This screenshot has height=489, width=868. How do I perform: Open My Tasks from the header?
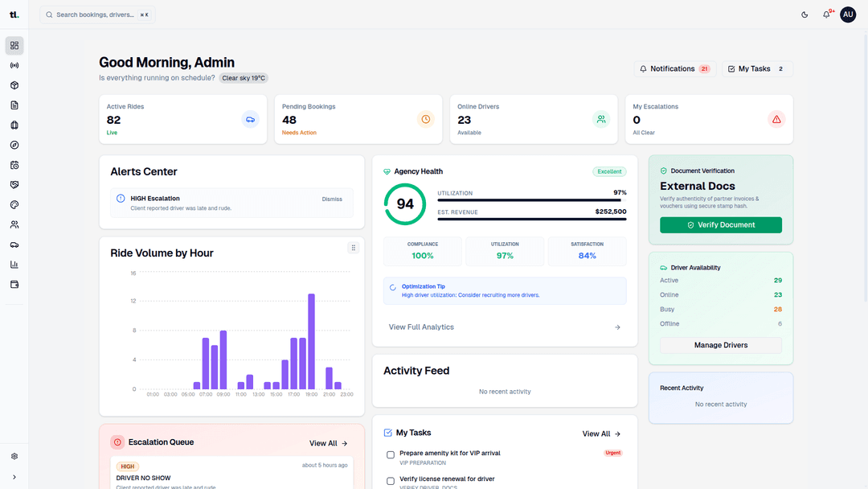coord(755,68)
